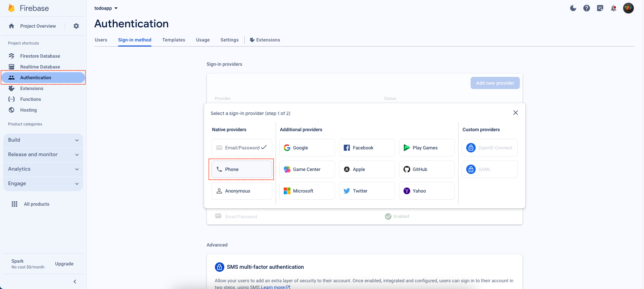Click the Enabled status checkmark icon
Screen dimensions: 644x289
pos(388,216)
